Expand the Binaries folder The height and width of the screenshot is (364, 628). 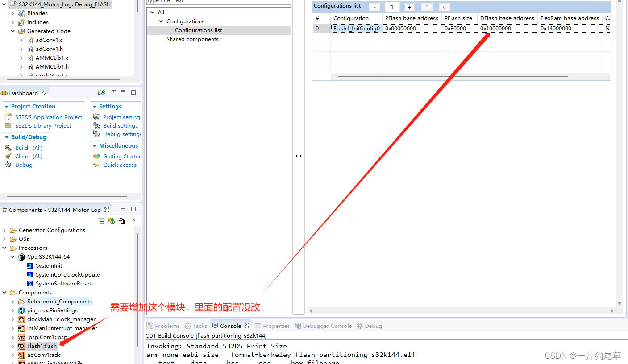coord(13,13)
